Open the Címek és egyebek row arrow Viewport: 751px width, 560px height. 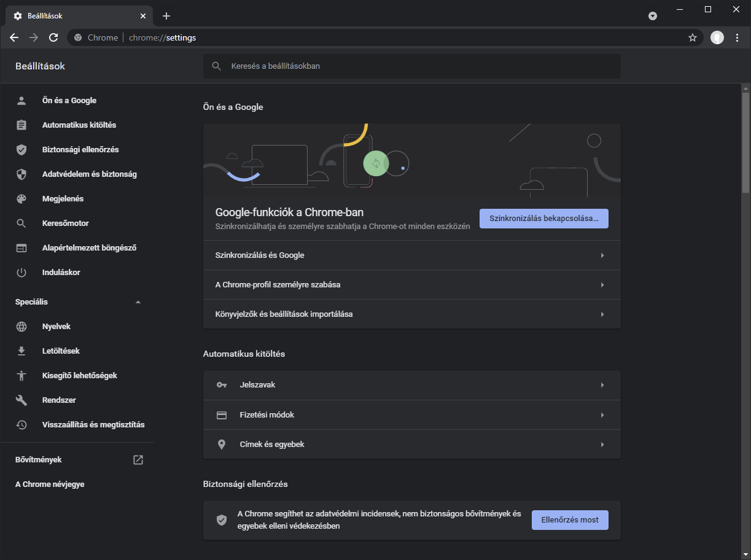(x=602, y=445)
